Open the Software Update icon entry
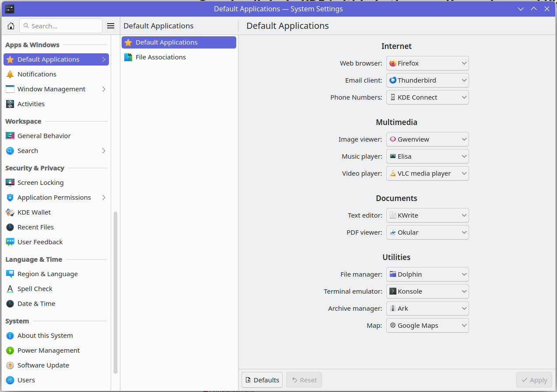557x392 pixels. [10, 365]
